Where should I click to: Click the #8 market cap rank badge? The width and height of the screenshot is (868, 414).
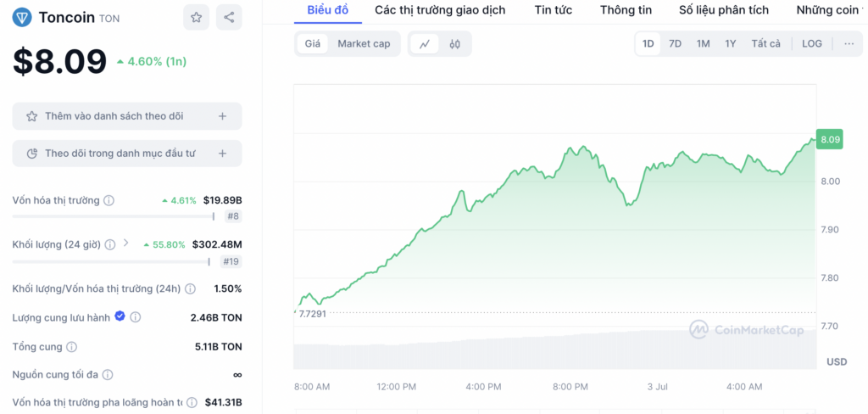233,216
